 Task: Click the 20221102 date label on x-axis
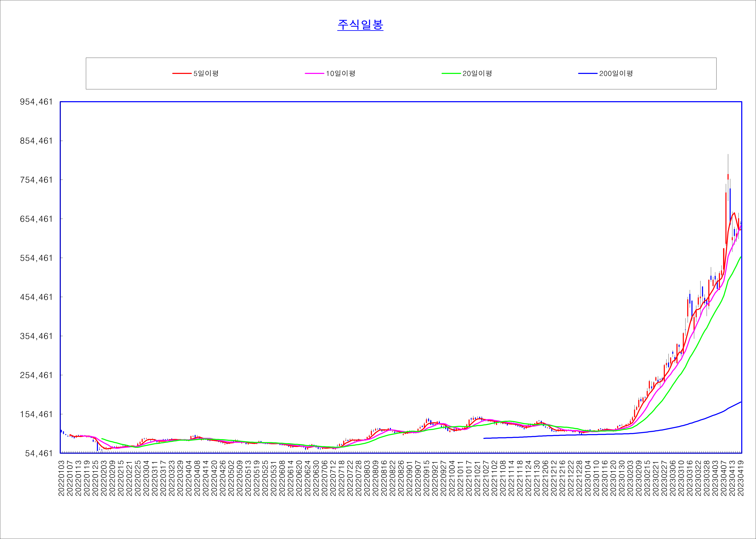point(494,478)
